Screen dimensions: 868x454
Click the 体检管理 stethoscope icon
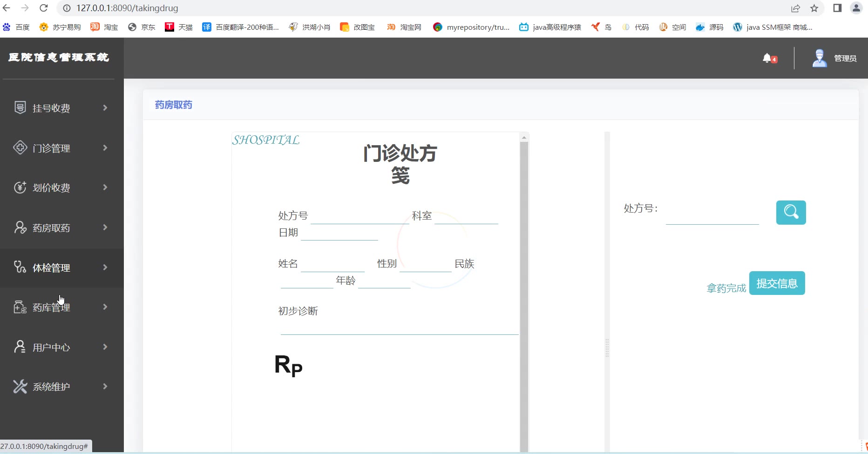(20, 267)
